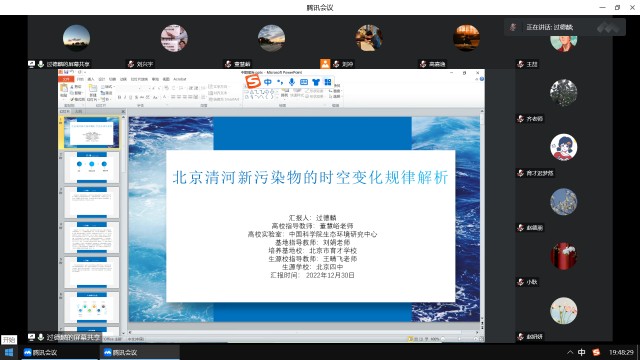Click 小耿's red avatar

tap(564, 256)
